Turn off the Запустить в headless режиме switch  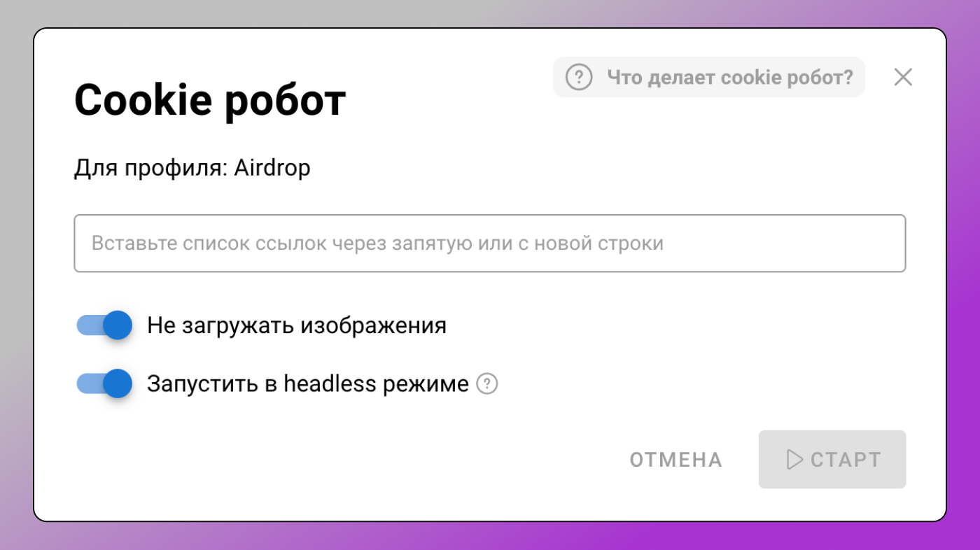(x=104, y=383)
